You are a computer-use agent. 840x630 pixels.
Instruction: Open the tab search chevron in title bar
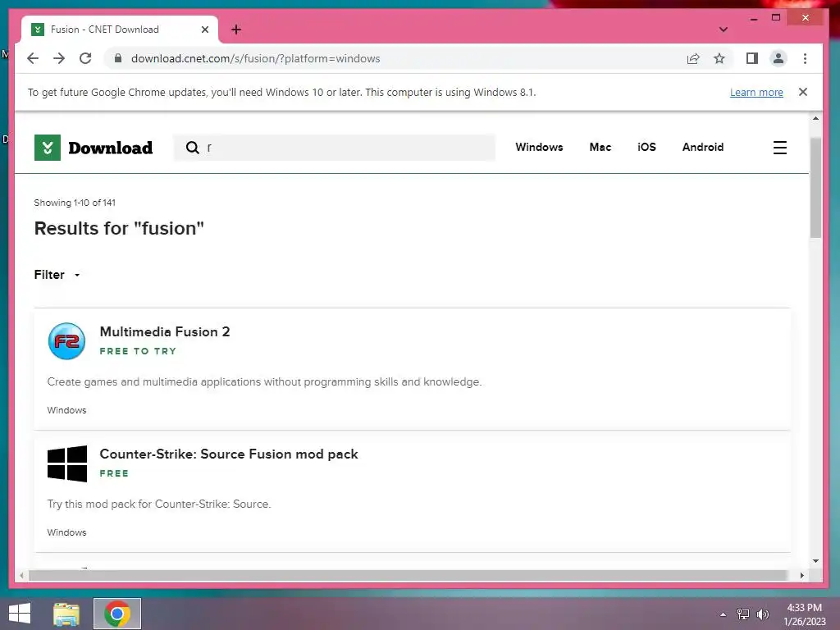coord(724,30)
